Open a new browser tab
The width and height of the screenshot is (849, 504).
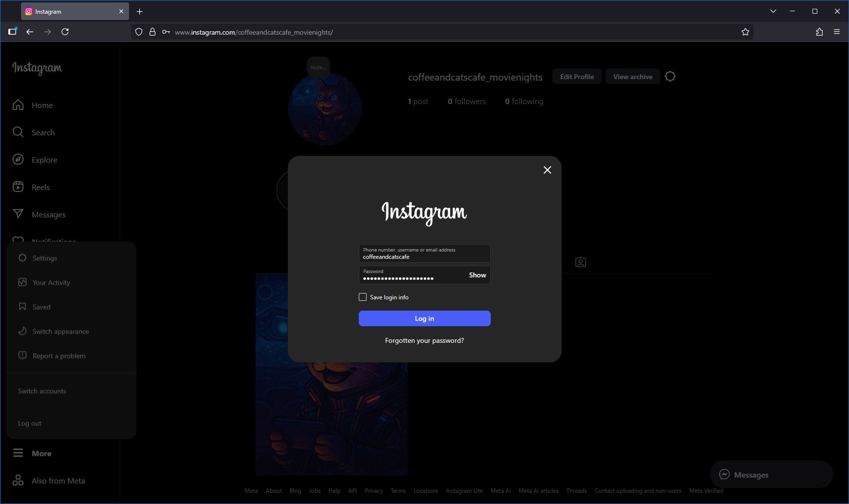pos(140,11)
